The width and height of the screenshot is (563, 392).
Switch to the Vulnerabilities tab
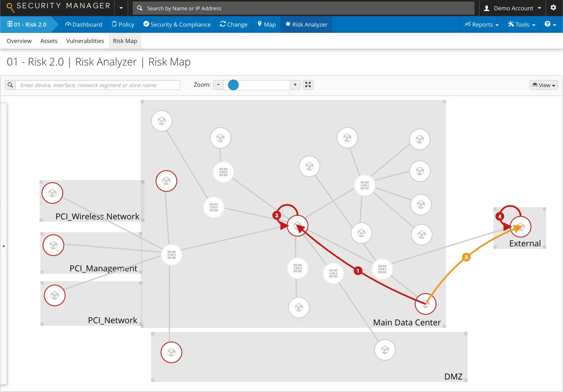[x=85, y=41]
